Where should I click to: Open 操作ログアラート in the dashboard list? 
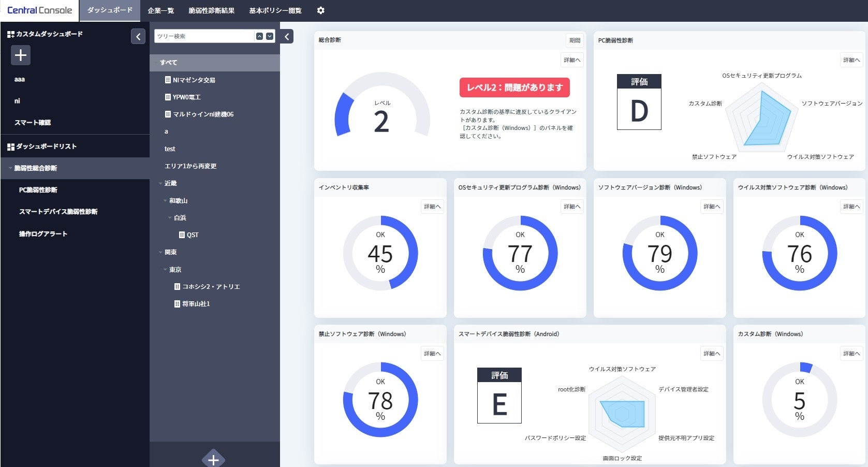click(43, 234)
